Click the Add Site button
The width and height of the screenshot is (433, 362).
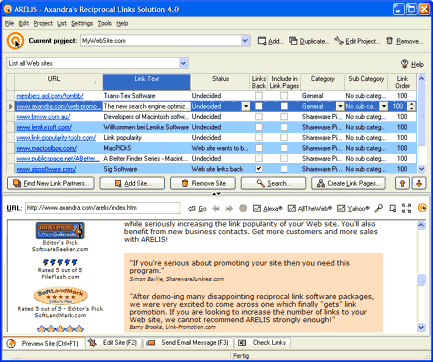(x=132, y=183)
